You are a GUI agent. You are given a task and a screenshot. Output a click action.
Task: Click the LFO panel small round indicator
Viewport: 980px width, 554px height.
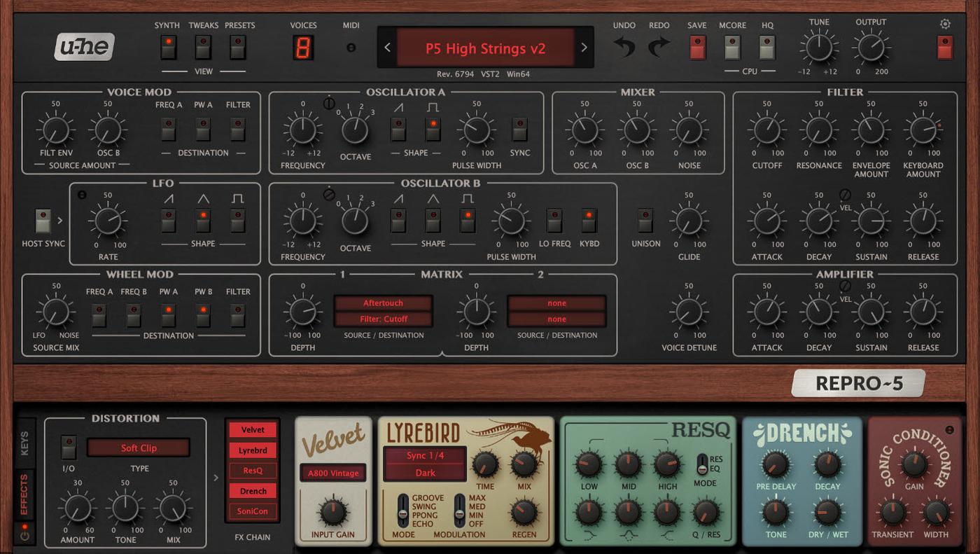(x=82, y=195)
